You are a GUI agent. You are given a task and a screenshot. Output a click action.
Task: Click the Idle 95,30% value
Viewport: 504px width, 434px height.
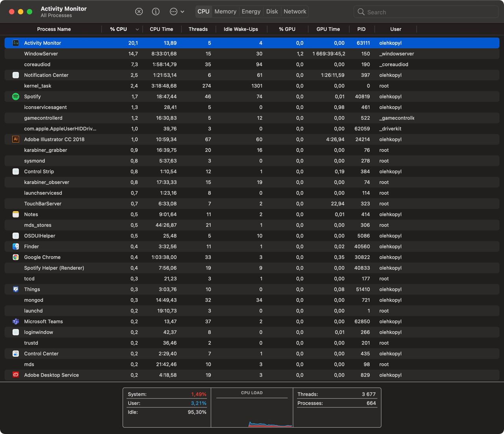click(x=197, y=412)
